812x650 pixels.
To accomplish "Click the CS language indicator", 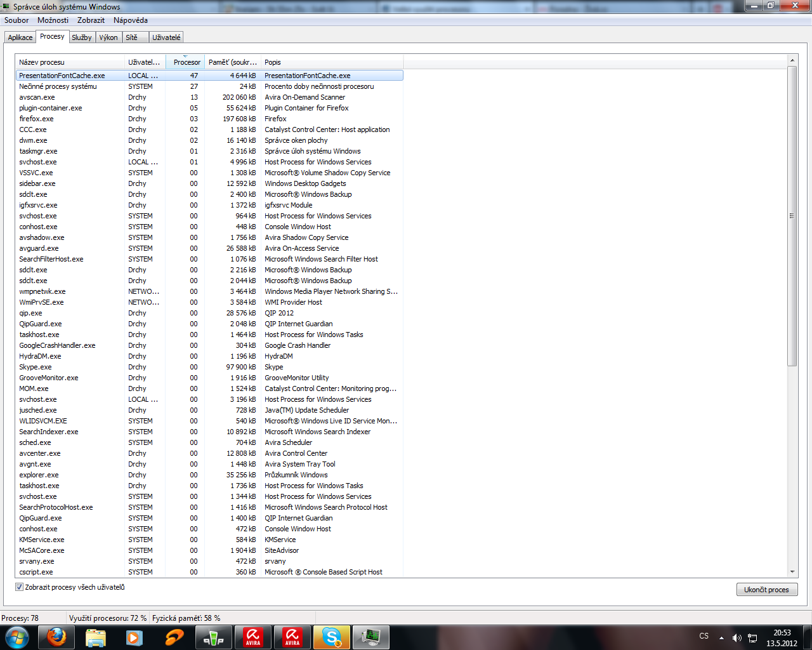I will [704, 636].
